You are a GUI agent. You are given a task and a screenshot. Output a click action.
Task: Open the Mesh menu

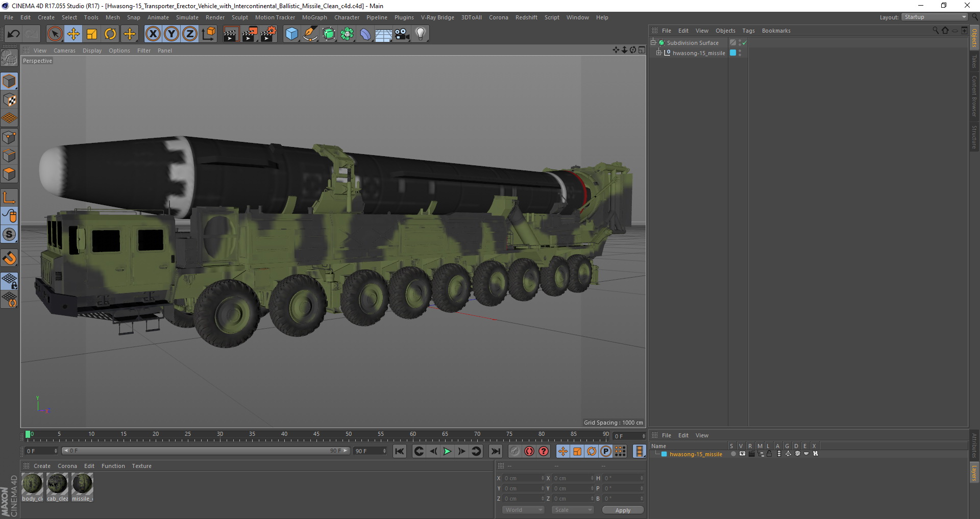point(112,17)
